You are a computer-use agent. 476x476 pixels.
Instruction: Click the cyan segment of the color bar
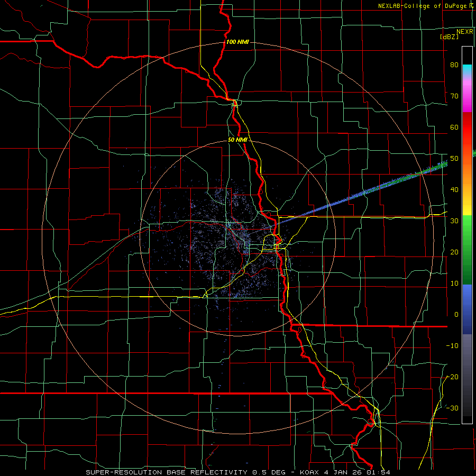coord(467,70)
